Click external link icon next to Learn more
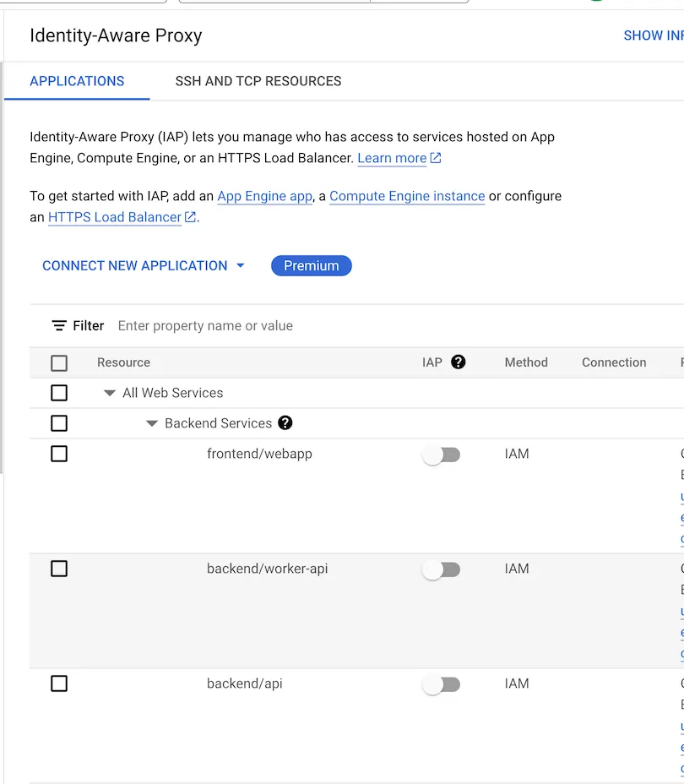 (436, 158)
